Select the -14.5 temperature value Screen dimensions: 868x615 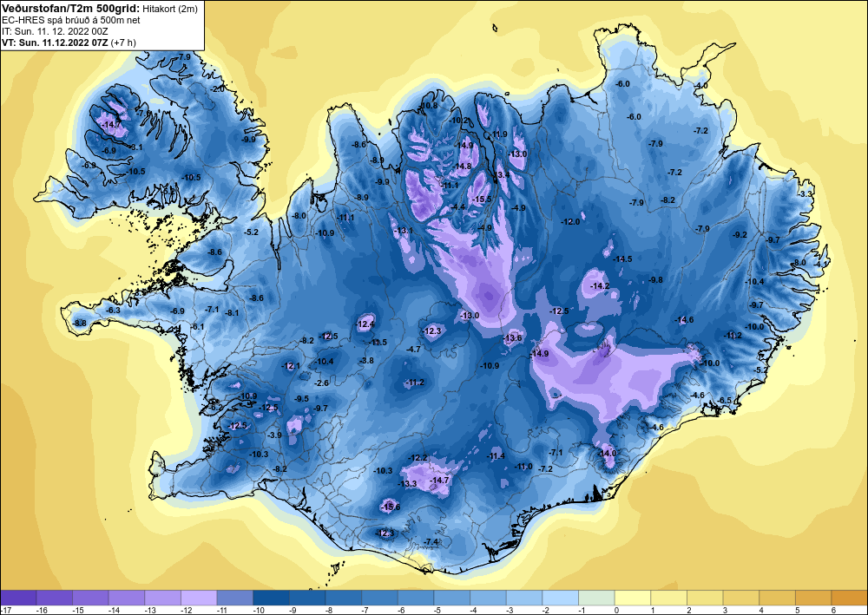click(622, 258)
